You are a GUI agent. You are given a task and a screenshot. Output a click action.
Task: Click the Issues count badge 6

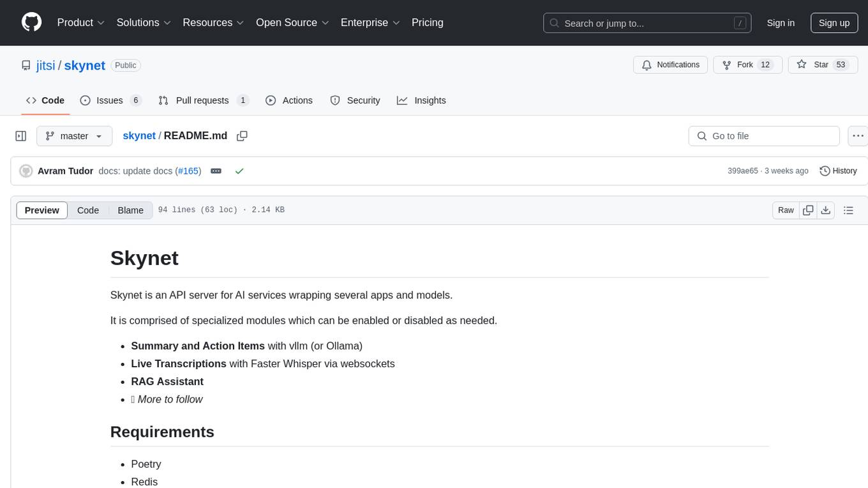(135, 100)
